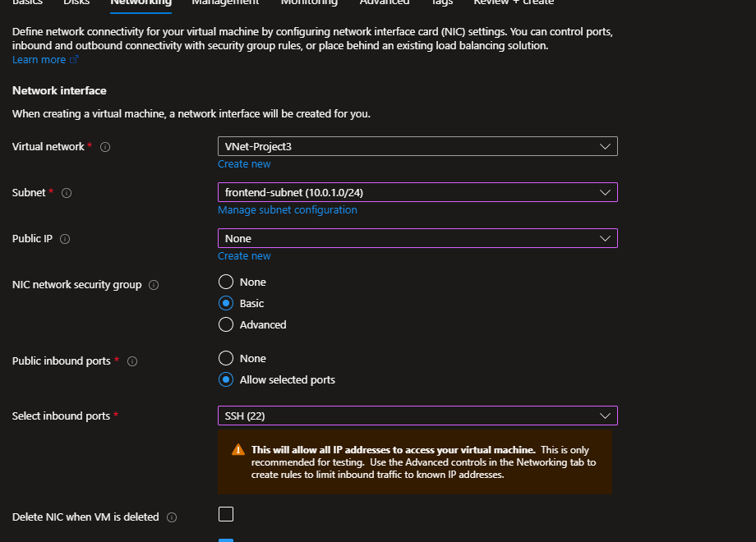Switch to the Disks tab

(x=76, y=2)
